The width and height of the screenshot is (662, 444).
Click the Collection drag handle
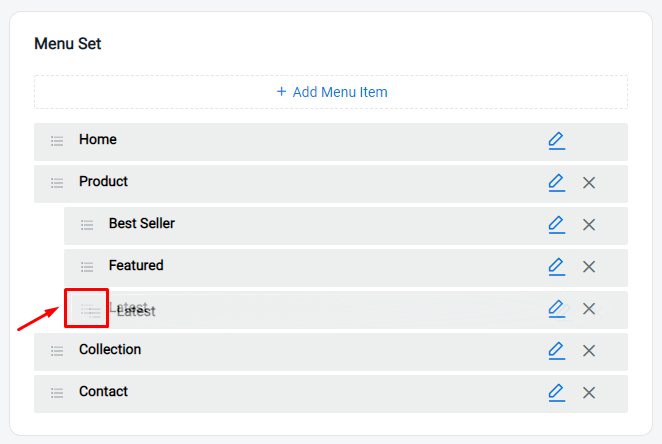click(x=57, y=351)
